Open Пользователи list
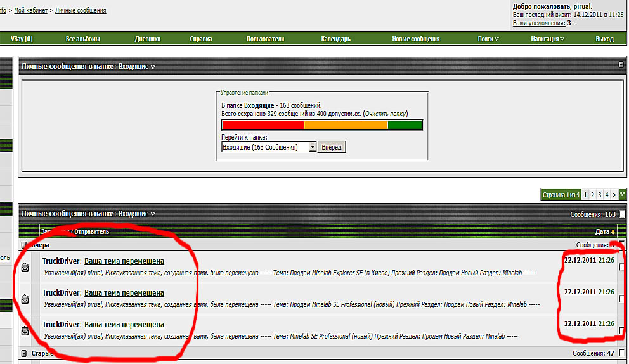 coord(265,39)
